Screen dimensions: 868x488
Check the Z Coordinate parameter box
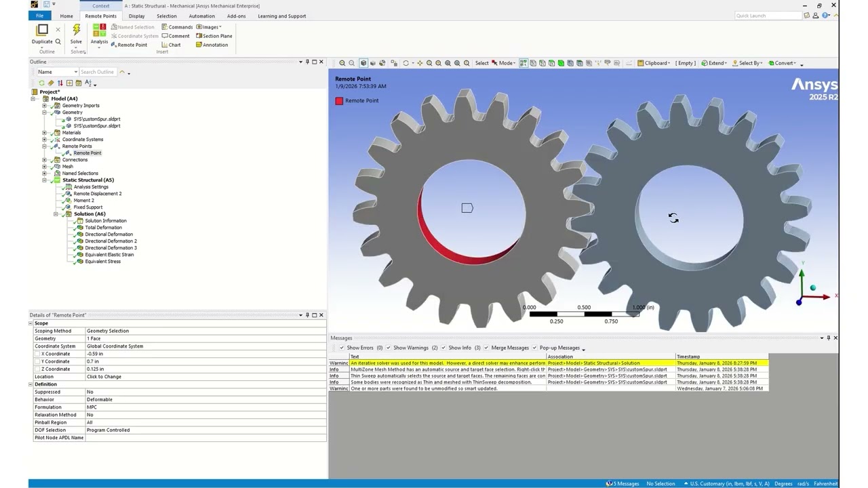(37, 369)
